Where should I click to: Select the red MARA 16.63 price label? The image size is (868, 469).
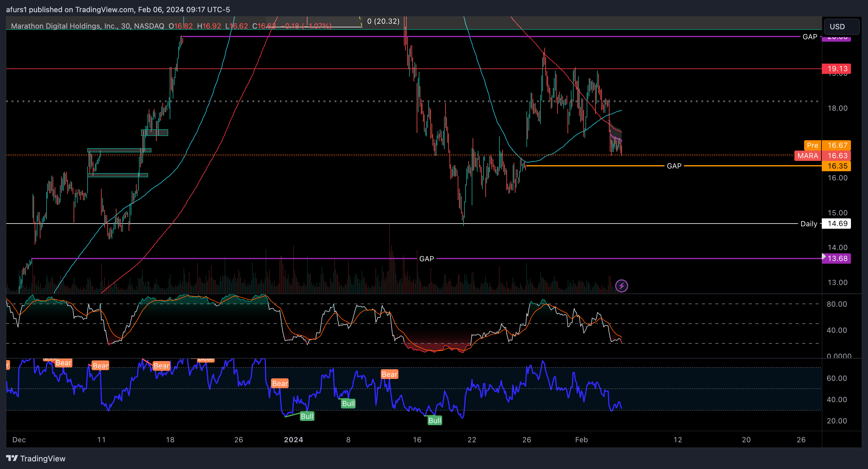coord(822,156)
